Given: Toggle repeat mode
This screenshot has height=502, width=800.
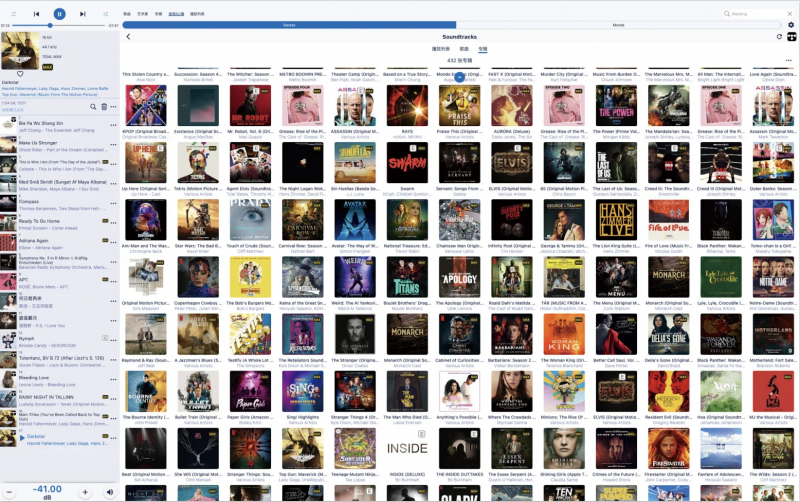Looking at the screenshot, I should [x=14, y=14].
